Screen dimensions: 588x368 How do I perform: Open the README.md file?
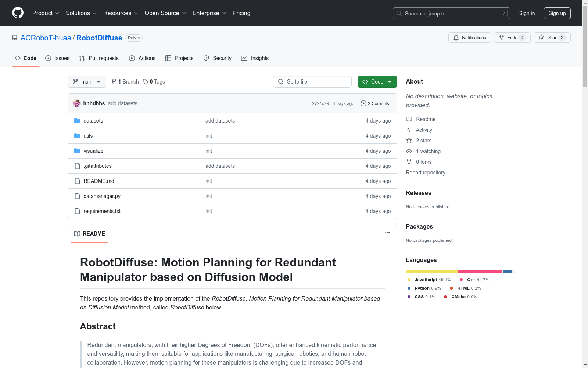99,181
